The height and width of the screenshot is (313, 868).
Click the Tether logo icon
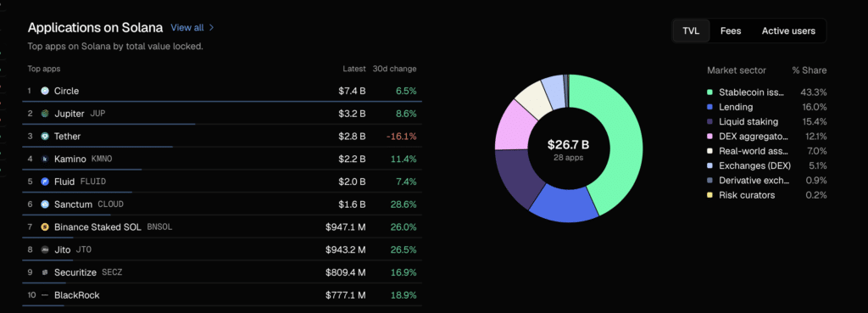click(x=45, y=137)
